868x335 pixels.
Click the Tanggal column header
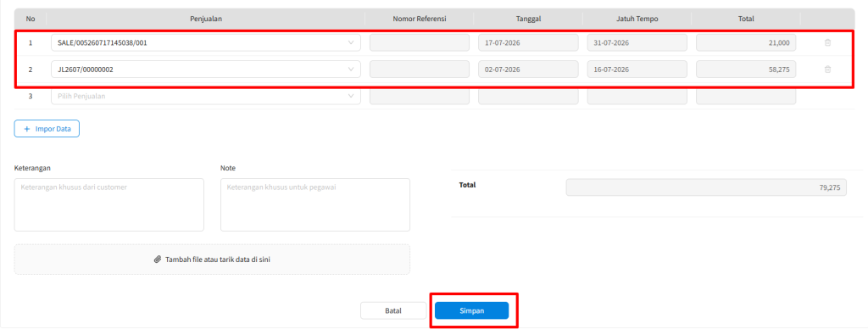528,19
